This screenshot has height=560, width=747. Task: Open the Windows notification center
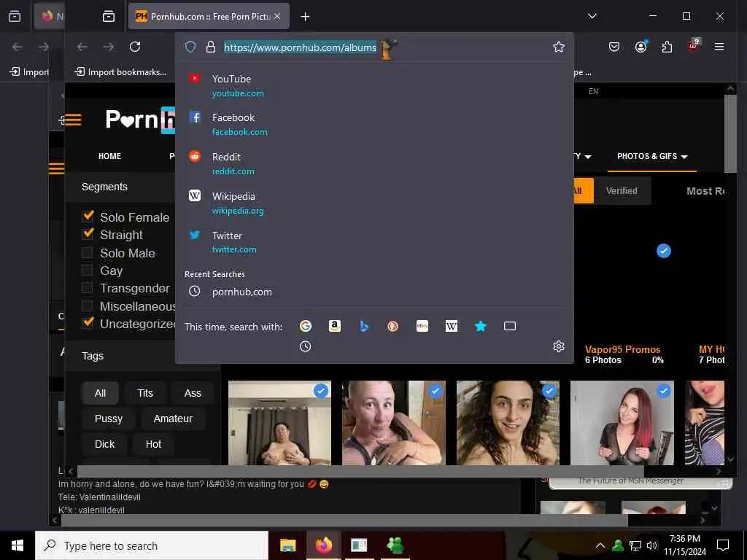723,545
